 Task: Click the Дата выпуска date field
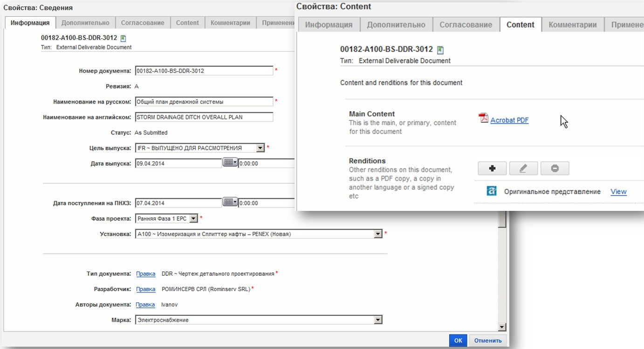pyautogui.click(x=178, y=163)
